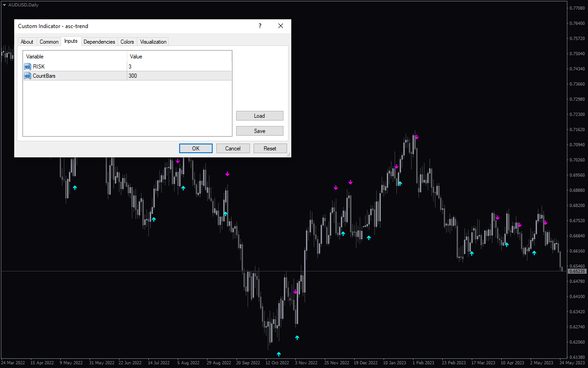Click the price scale label 0.71620

578,130
